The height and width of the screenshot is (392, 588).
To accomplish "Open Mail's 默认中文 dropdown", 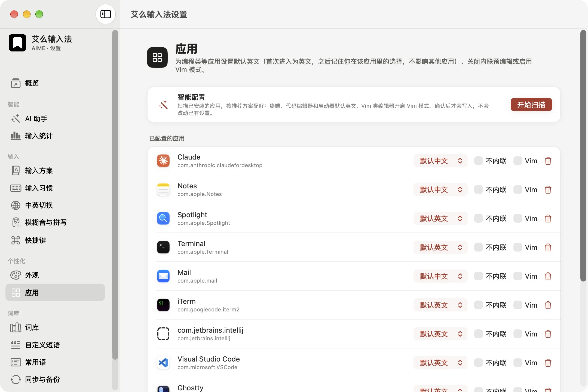I will click(440, 276).
